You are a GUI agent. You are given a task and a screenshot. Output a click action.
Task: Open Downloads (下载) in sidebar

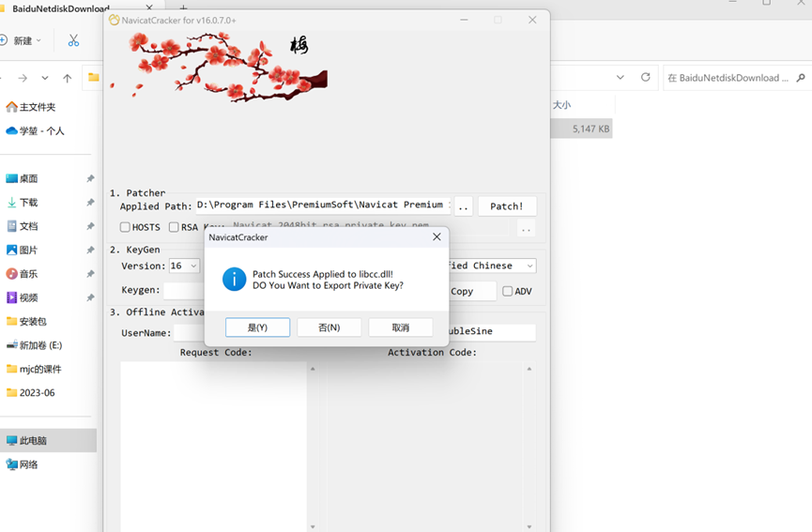(22, 203)
